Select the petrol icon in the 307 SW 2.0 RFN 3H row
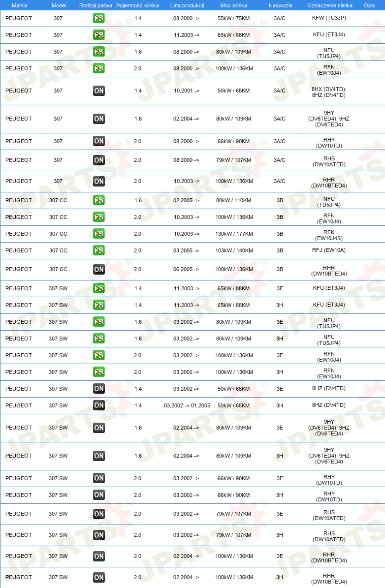 point(98,372)
